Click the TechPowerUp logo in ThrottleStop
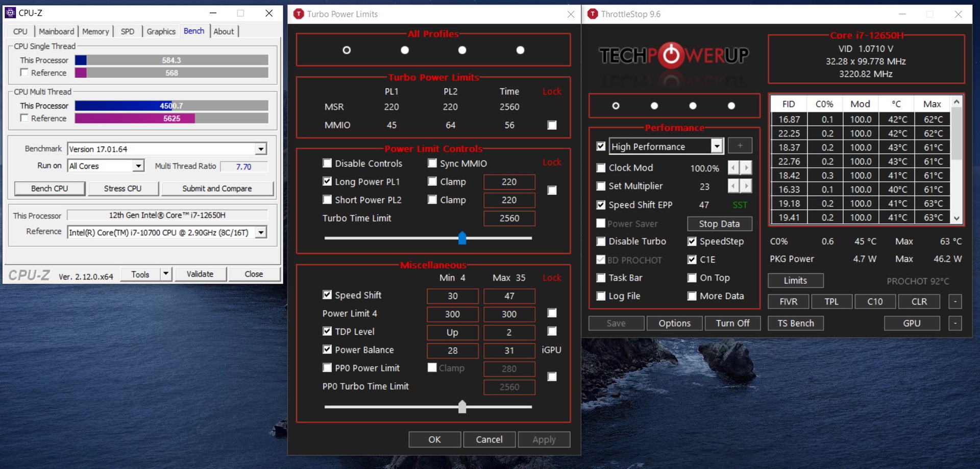980x469 pixels. (x=674, y=55)
